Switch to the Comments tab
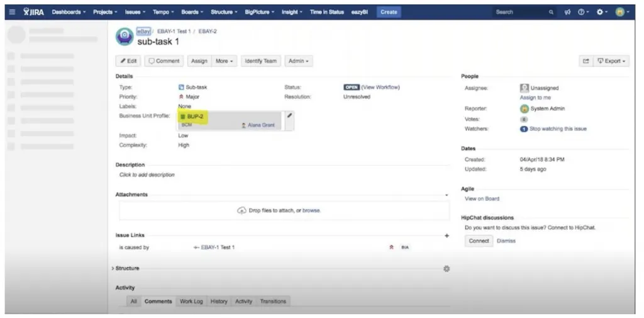Viewport: 644px width, 318px height. click(158, 302)
